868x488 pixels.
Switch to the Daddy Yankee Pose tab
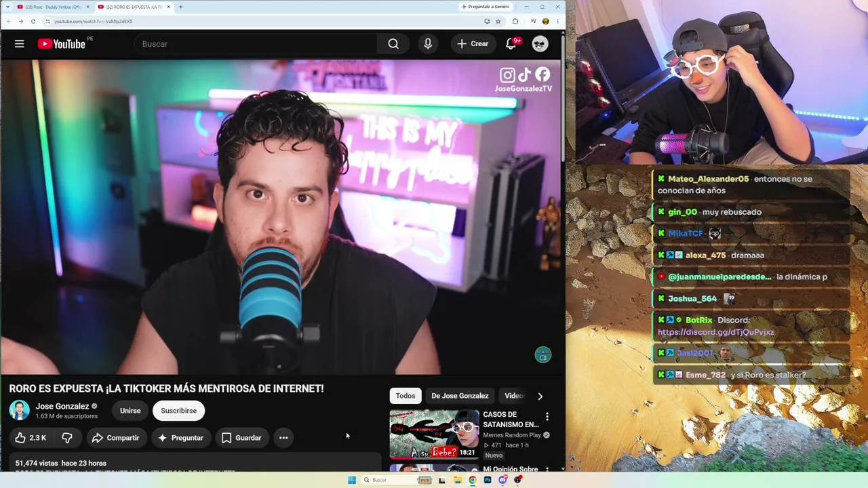pos(52,7)
